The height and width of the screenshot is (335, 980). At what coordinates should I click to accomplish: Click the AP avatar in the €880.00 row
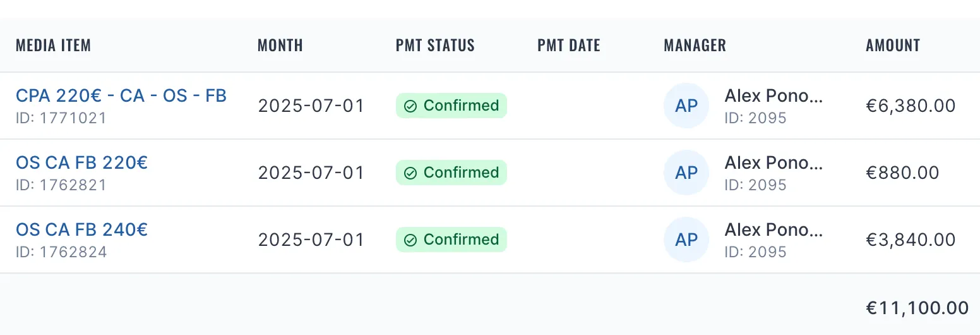686,173
